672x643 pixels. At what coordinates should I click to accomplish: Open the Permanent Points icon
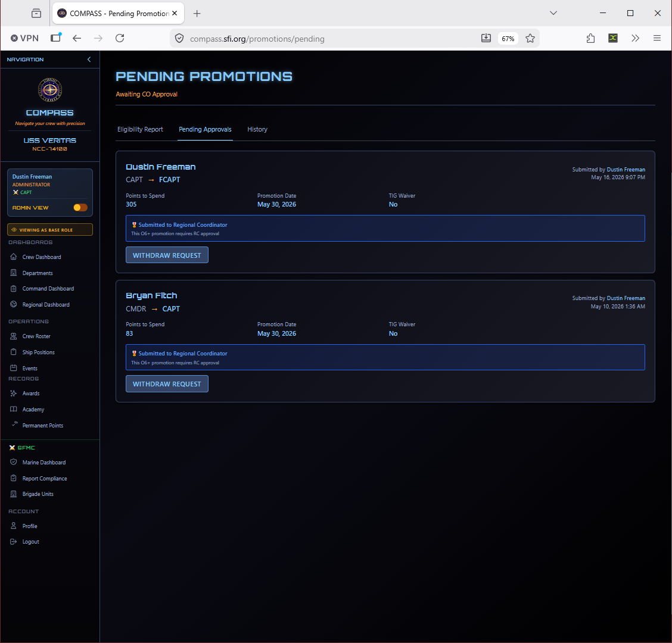click(14, 424)
